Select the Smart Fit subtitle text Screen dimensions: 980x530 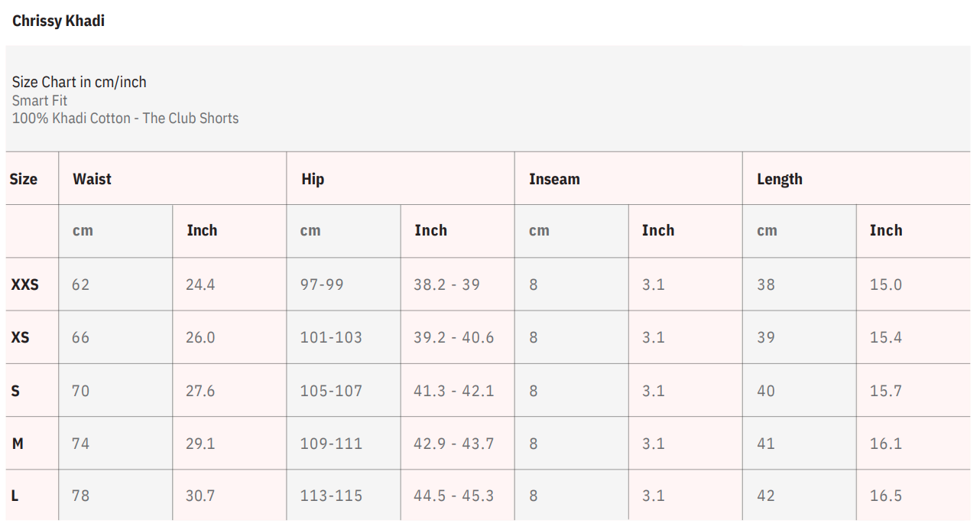click(40, 100)
